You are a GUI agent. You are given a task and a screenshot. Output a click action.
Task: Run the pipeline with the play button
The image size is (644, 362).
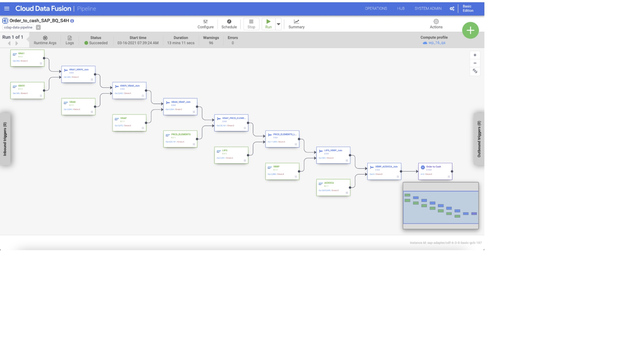click(268, 24)
